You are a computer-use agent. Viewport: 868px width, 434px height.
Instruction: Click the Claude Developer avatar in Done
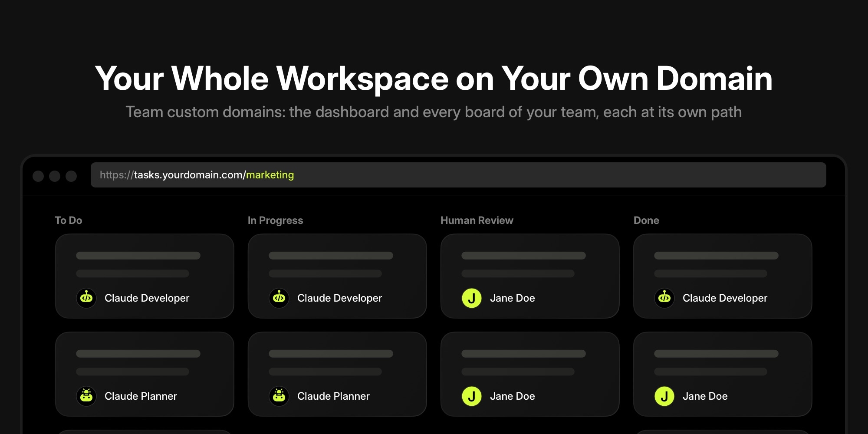point(664,298)
